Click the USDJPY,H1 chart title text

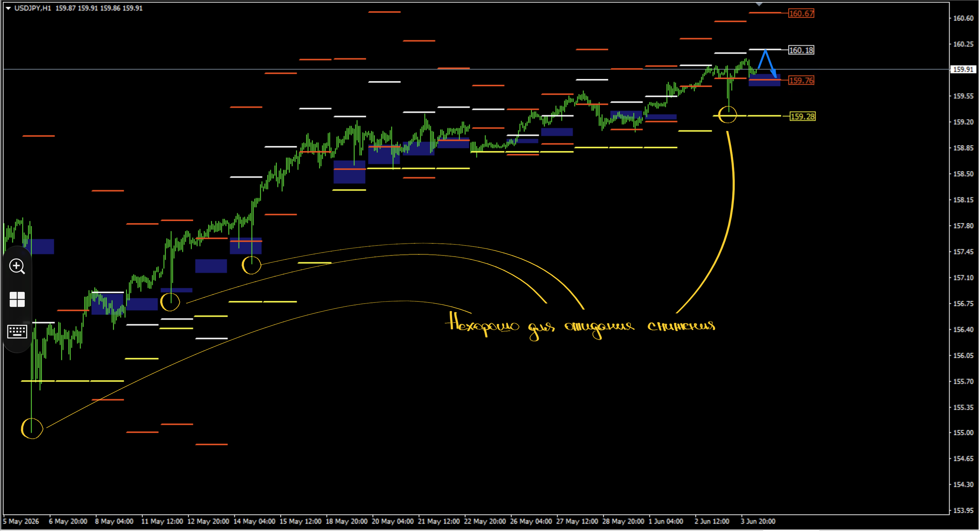click(x=33, y=8)
